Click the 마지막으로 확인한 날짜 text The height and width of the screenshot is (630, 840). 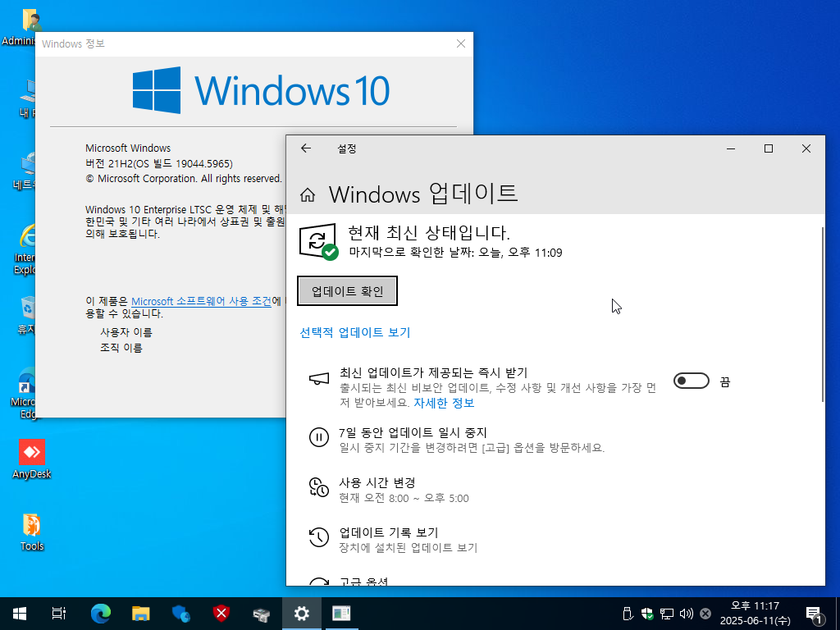coord(455,253)
